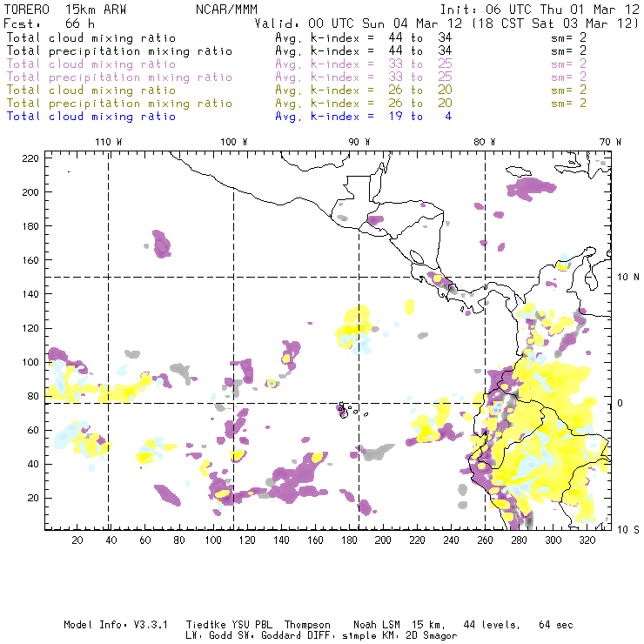Click the equator 0 latitude label

[621, 403]
